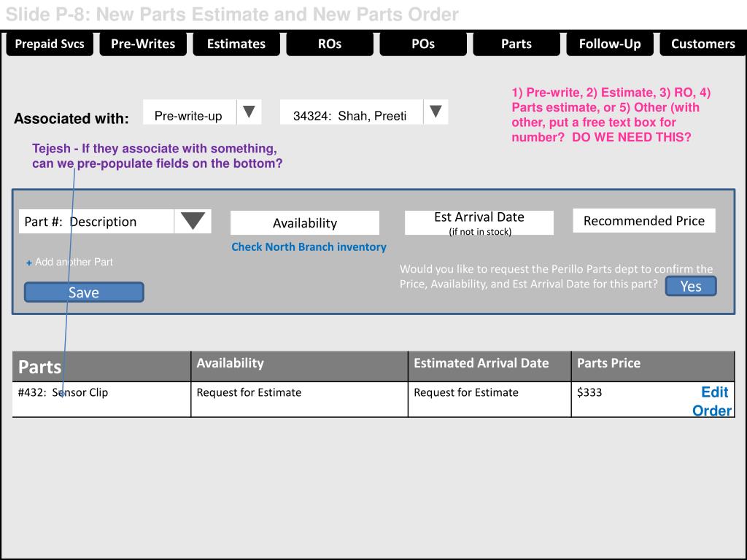Viewport: 747px width, 560px height.
Task: Click the Estimated Arrival Date column header
Action: point(489,366)
